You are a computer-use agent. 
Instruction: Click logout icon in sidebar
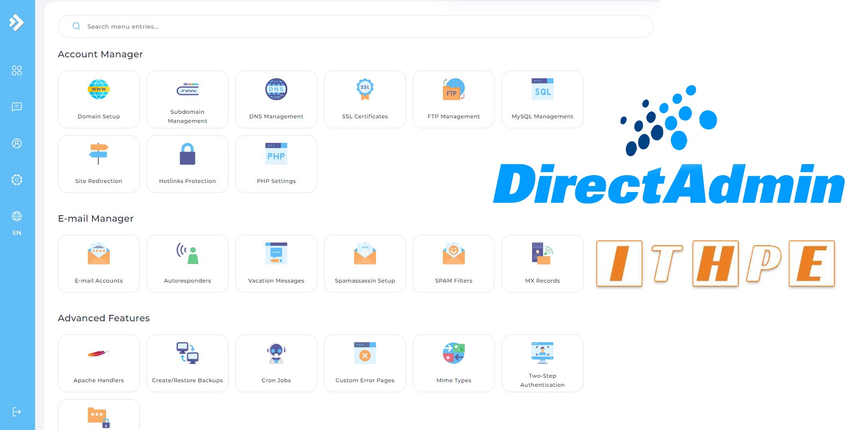coord(17,412)
